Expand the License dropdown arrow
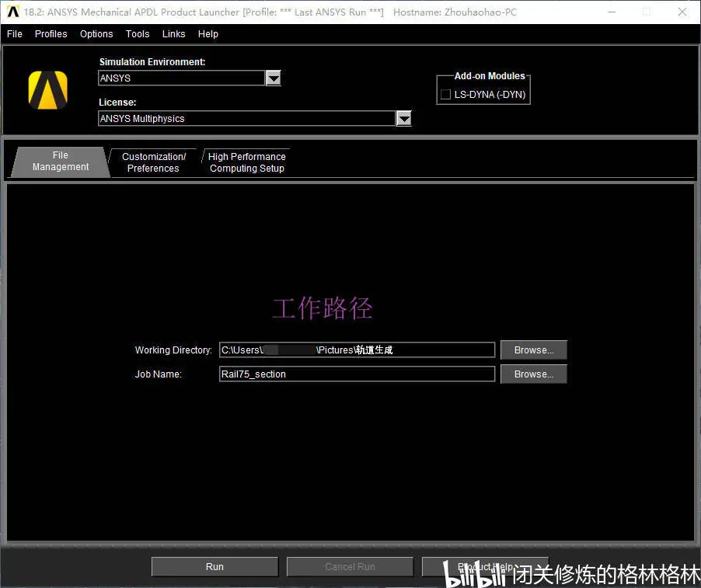Image resolution: width=701 pixels, height=588 pixels. point(403,118)
